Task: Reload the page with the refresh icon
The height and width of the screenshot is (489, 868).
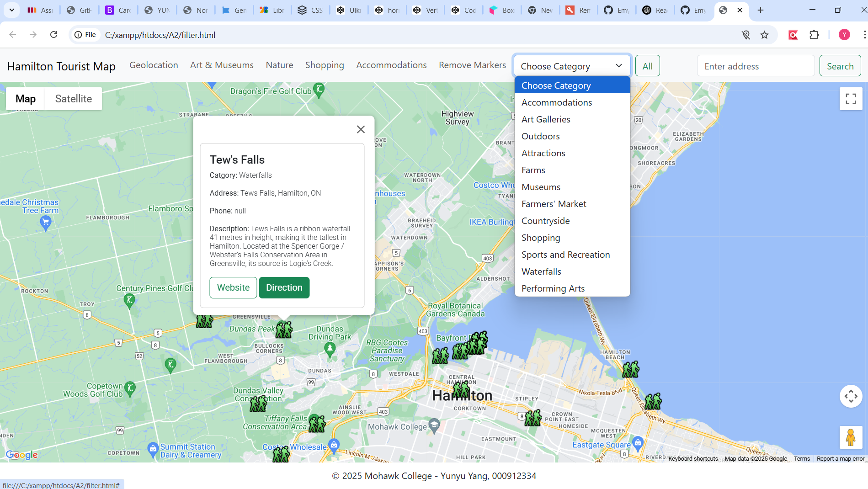Action: pos(53,35)
